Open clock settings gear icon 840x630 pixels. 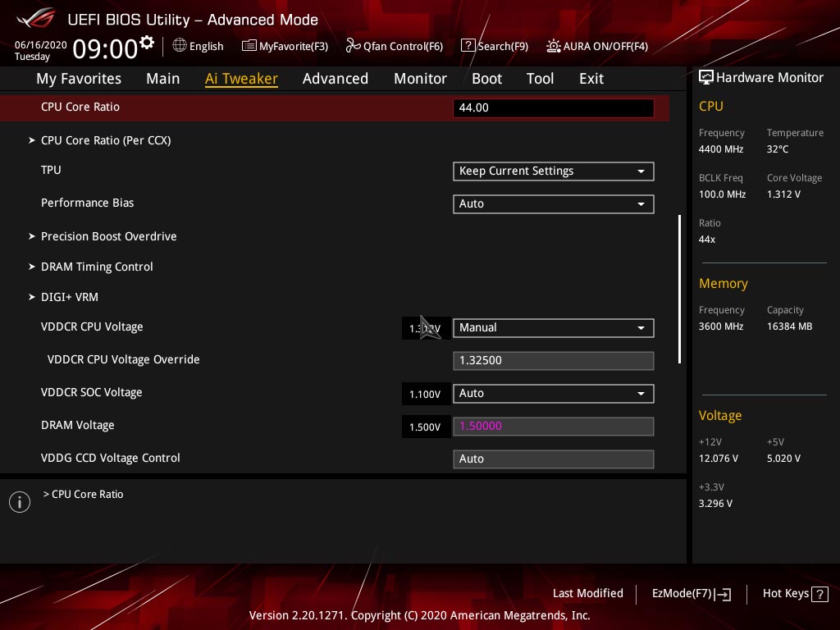pos(147,42)
